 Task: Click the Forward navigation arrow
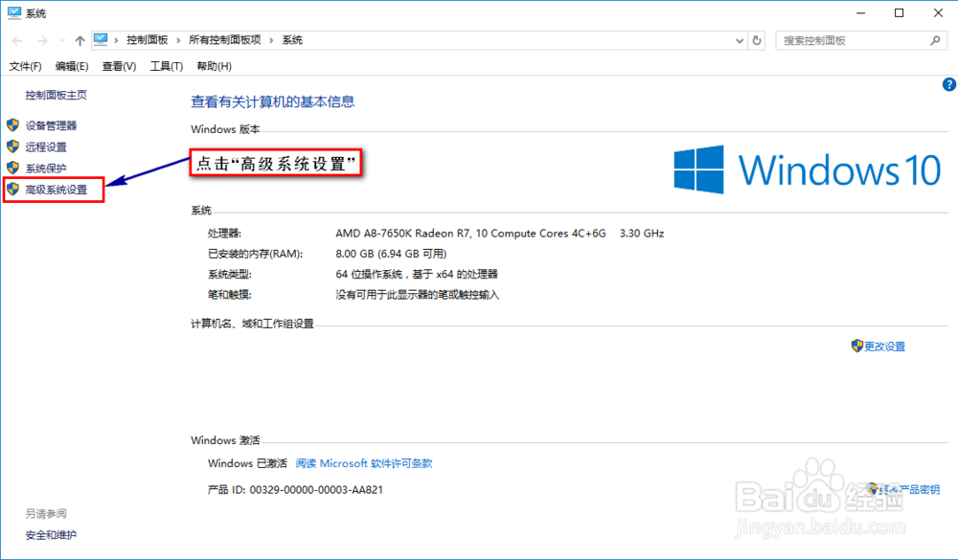[42, 40]
